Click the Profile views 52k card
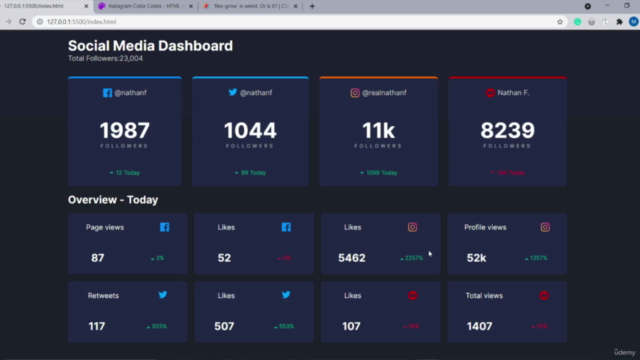The width and height of the screenshot is (640, 360). (x=507, y=243)
